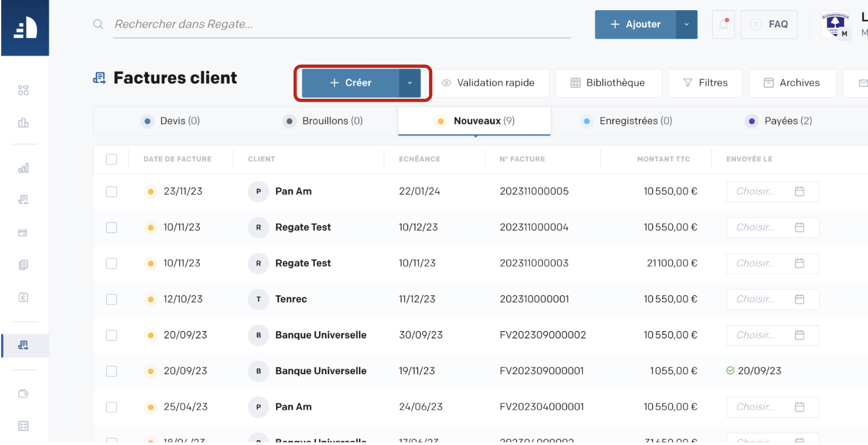Click the P avatar for Pan Am 23/11/23
This screenshot has width=868, height=445.
click(258, 192)
